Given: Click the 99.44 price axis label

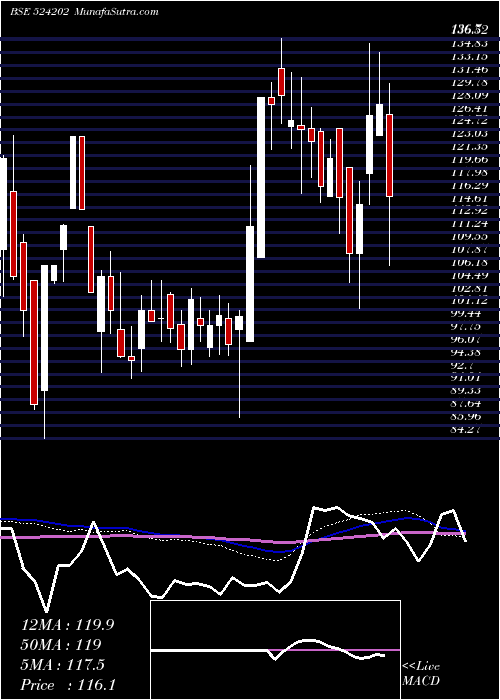Looking at the screenshot, I should (466, 314).
